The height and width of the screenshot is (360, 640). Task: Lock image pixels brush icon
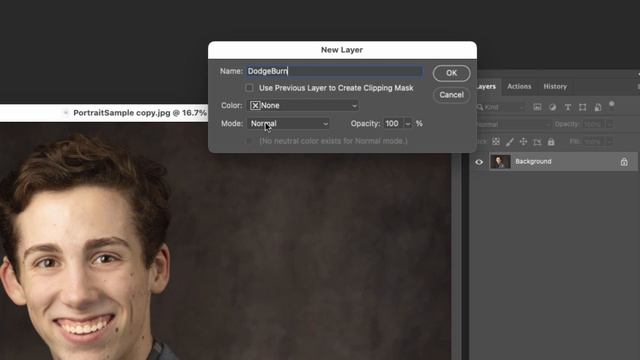[509, 142]
